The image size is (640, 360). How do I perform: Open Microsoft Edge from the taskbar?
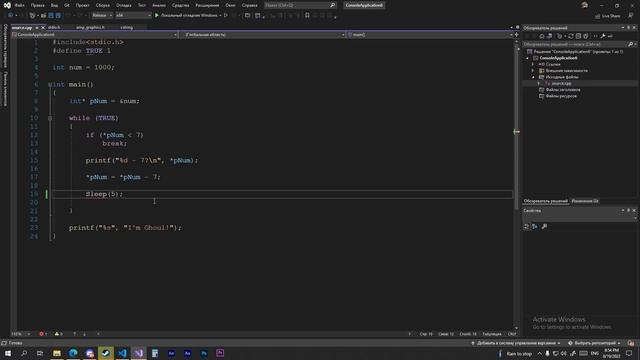tap(73, 353)
